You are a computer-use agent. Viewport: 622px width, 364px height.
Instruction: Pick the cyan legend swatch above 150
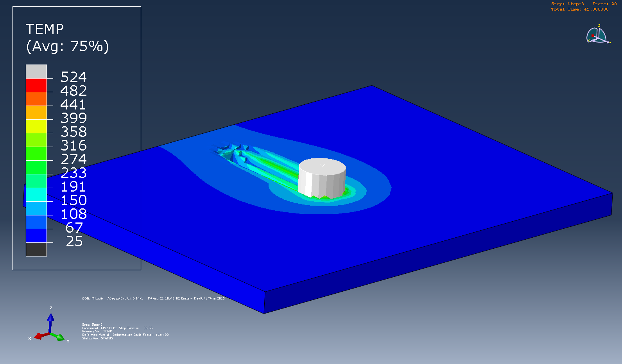point(36,195)
